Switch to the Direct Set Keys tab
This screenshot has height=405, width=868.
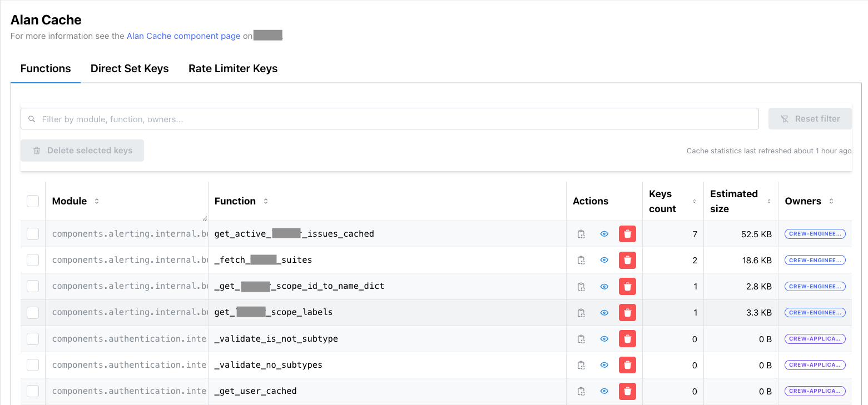(130, 68)
